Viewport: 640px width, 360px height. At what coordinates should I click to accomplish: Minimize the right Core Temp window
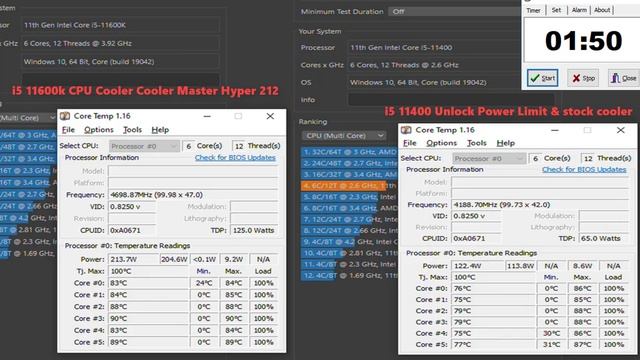[554, 130]
